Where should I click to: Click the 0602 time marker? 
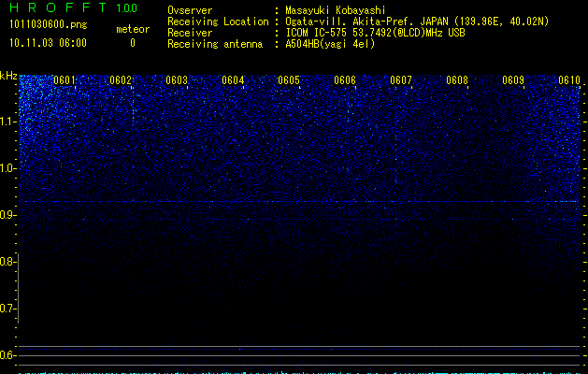121,80
